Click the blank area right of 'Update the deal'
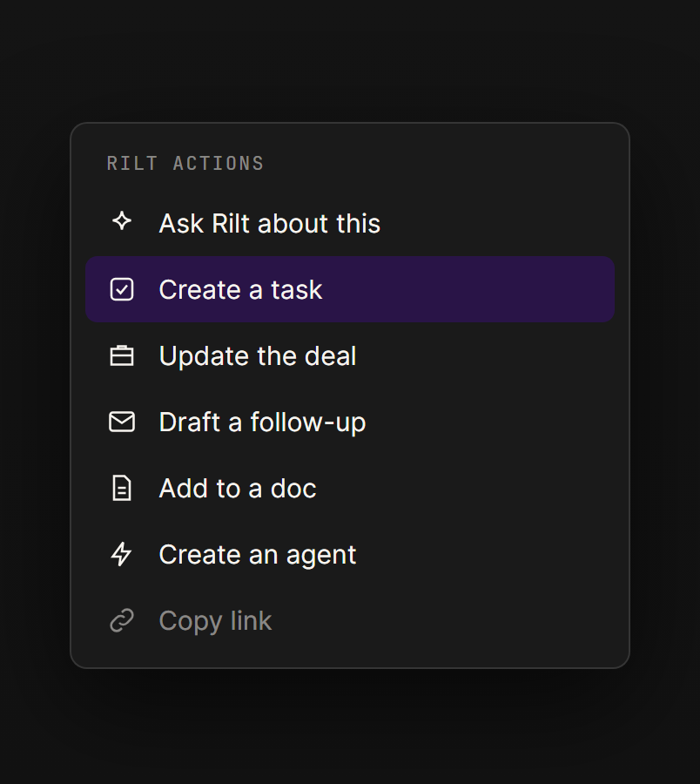Image resolution: width=700 pixels, height=784 pixels. click(486, 355)
